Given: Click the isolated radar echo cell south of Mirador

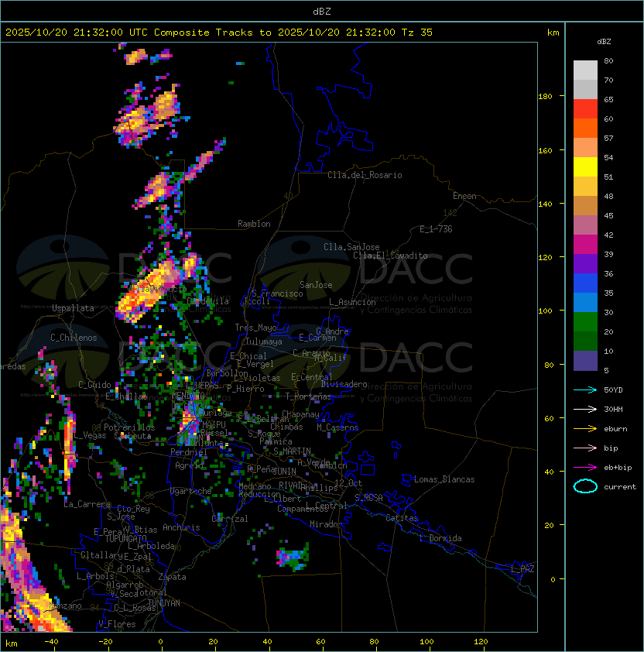Looking at the screenshot, I should click(x=293, y=557).
